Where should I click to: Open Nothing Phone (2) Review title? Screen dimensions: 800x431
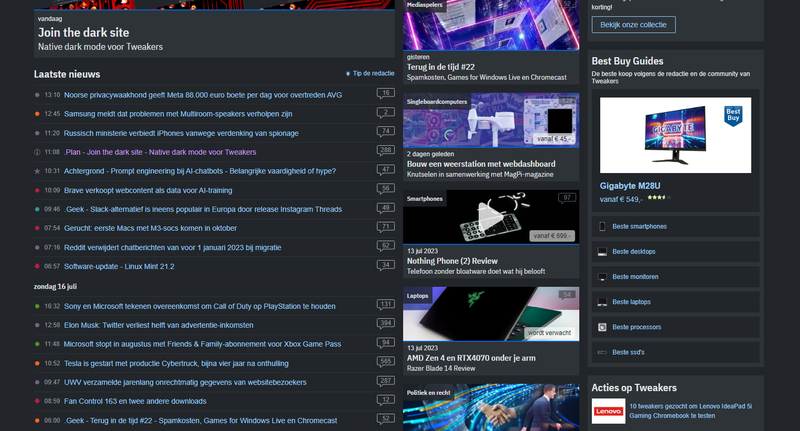pyautogui.click(x=452, y=261)
